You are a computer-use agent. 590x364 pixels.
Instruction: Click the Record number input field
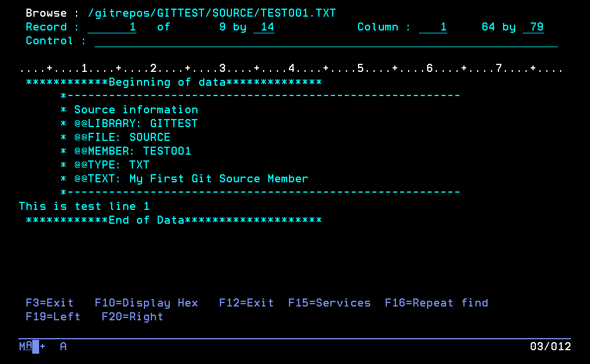112,27
